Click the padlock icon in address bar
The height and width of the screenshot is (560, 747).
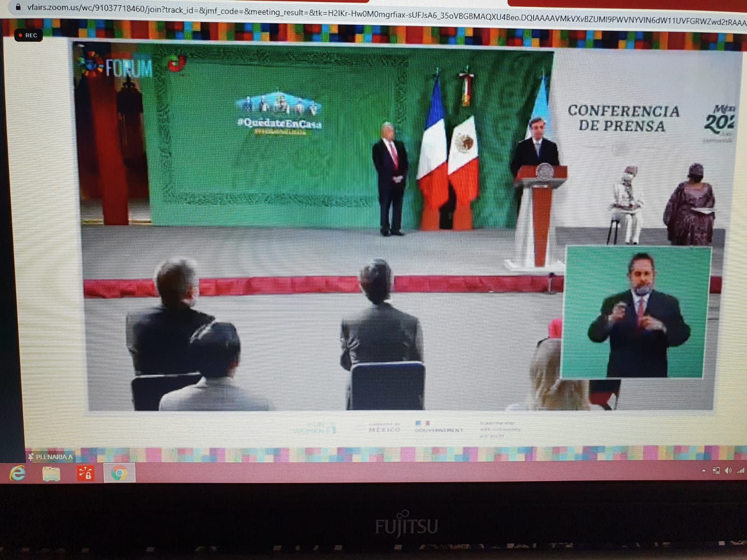18,7
